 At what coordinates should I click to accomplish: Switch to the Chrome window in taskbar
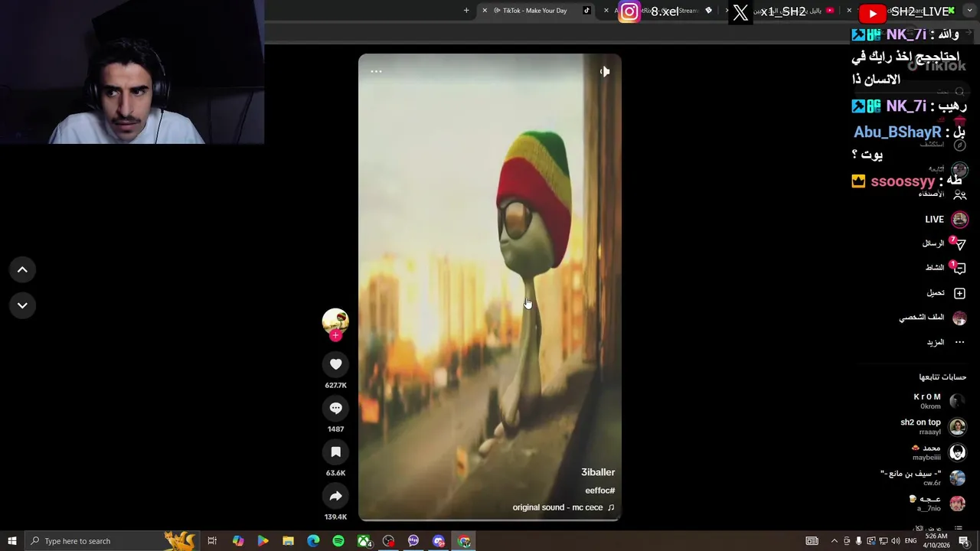click(464, 541)
